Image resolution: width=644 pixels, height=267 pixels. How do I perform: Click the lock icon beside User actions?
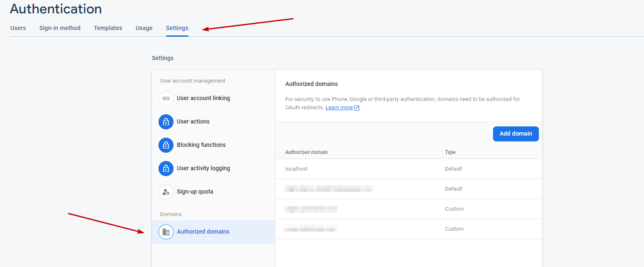[166, 122]
